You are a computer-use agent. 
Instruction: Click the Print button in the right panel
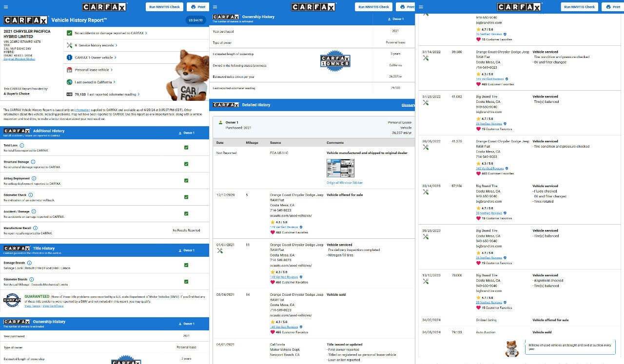[613, 7]
